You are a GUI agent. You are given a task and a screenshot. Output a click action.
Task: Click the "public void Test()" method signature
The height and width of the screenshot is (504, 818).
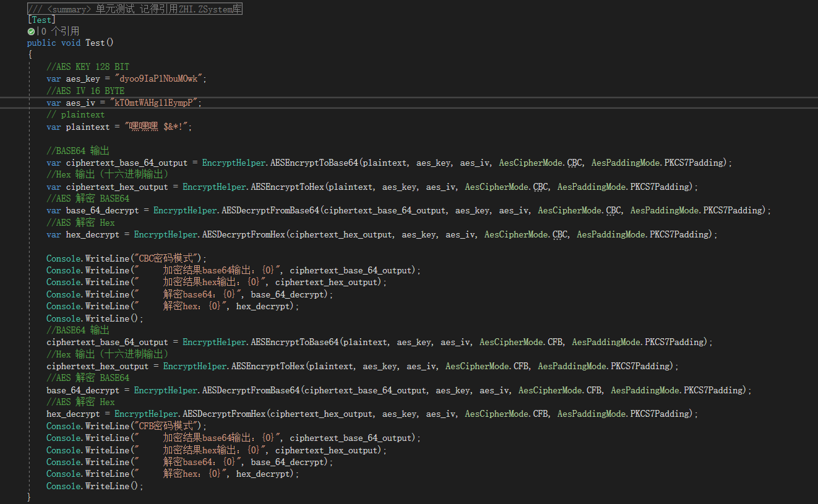(71, 43)
